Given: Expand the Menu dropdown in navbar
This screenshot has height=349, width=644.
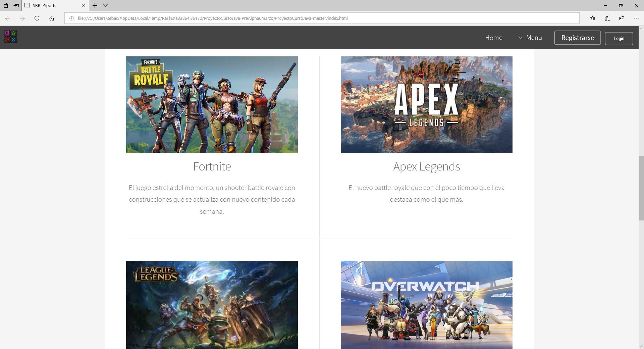Looking at the screenshot, I should point(530,38).
